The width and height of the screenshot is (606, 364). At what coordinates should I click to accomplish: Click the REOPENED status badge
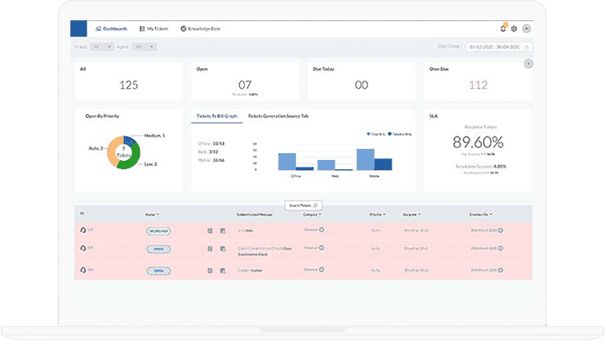click(x=158, y=230)
